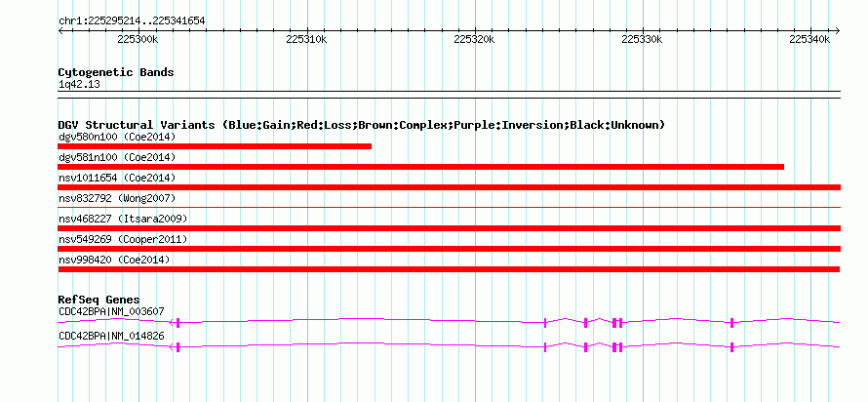Select the CDC42BPA|NM_003607 gene label
Viewport: 868px width, 402px height.
(111, 311)
